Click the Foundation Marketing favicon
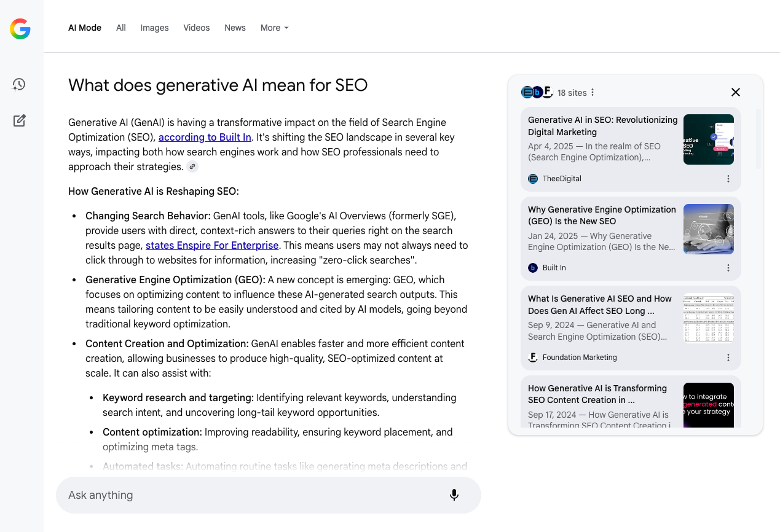780x532 pixels. point(533,358)
